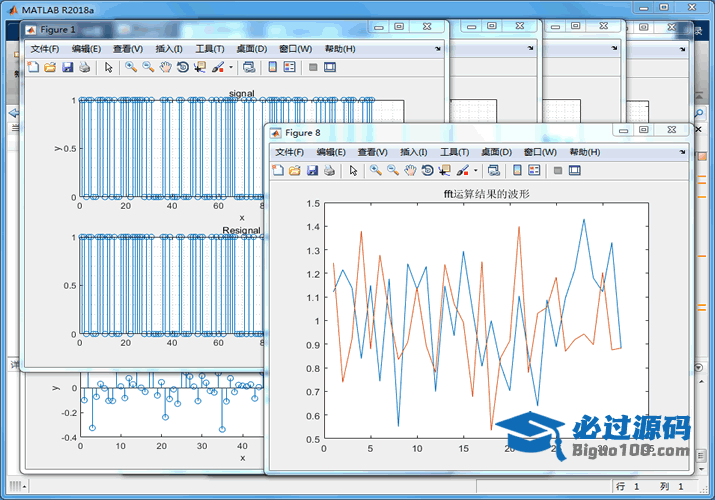715x500 pixels.
Task: Select Rotate 3D tool in Figure 1 toolbar
Action: point(183,67)
